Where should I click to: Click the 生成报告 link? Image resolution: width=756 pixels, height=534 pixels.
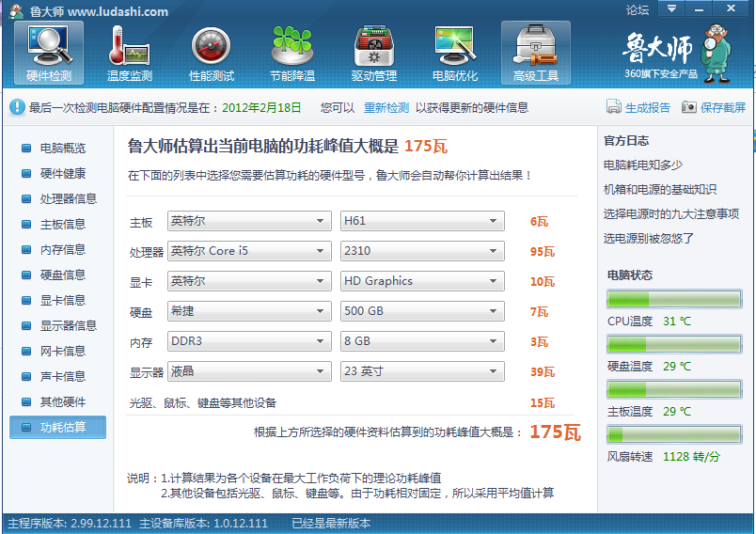coord(648,107)
